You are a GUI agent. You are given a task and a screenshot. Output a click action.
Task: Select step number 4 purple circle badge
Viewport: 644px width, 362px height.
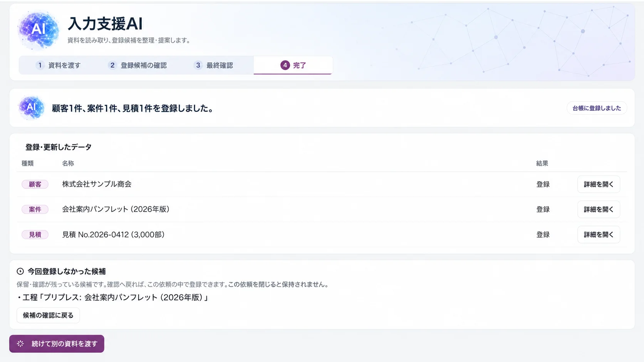[285, 65]
